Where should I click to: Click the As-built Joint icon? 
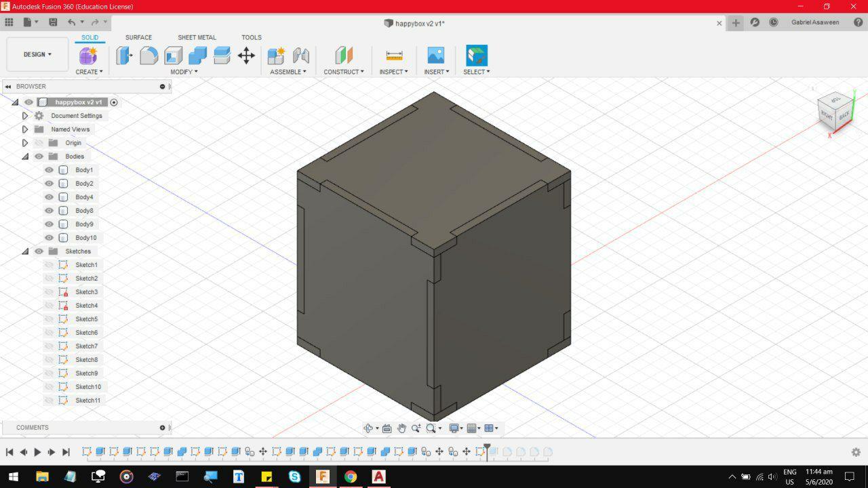click(300, 56)
